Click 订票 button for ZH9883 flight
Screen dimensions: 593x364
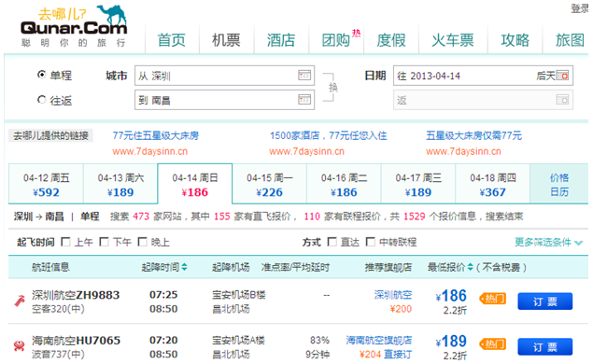tap(545, 301)
